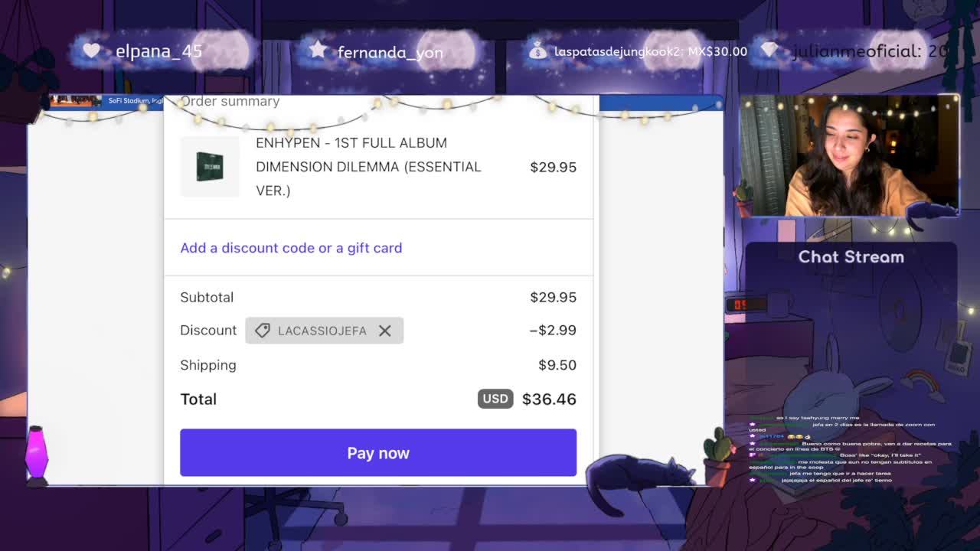Click the $36.46 total amount
The width and height of the screenshot is (980, 551).
pos(549,399)
